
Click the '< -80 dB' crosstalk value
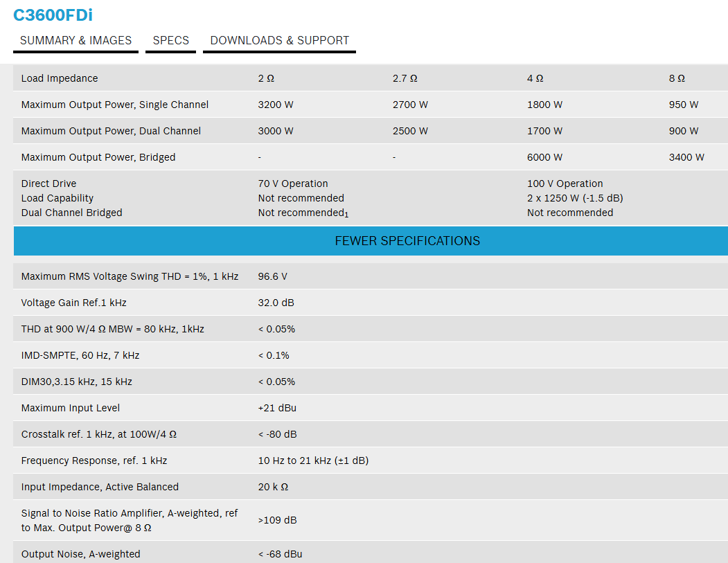(278, 434)
